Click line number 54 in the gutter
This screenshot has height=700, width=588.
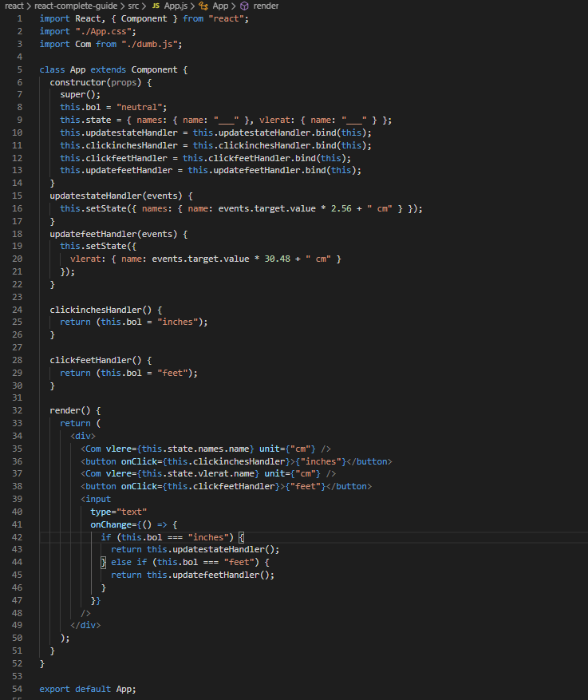point(17,689)
